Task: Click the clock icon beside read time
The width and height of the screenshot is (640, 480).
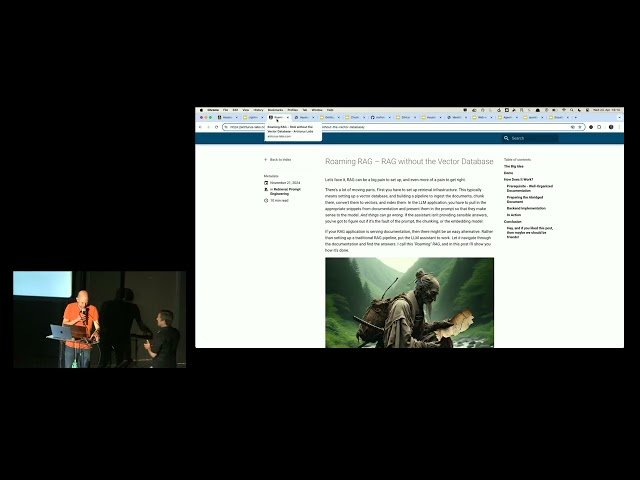Action: pyautogui.click(x=266, y=200)
